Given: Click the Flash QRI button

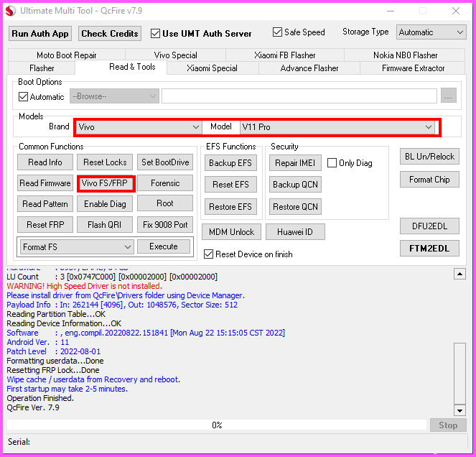Looking at the screenshot, I should (105, 225).
